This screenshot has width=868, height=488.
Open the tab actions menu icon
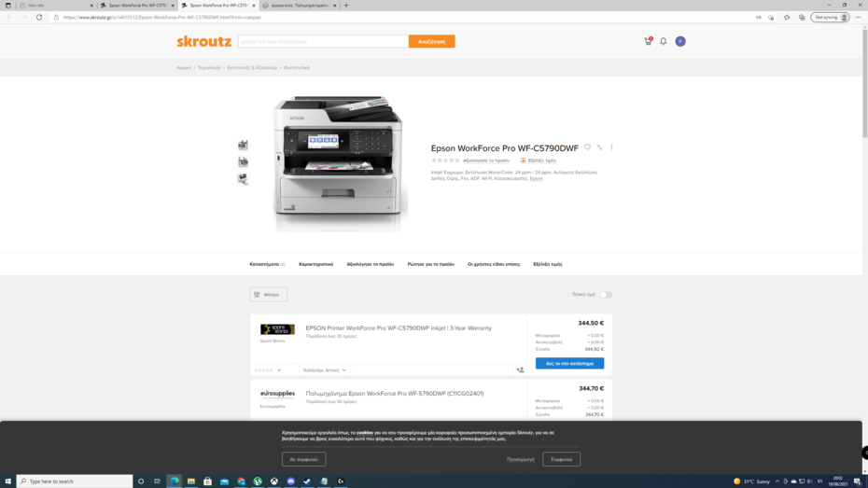pos(7,5)
